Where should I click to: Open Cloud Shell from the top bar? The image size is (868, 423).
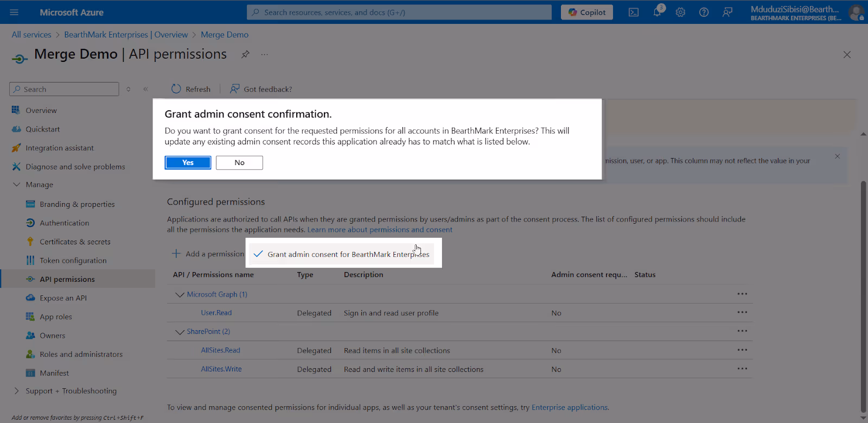click(634, 12)
